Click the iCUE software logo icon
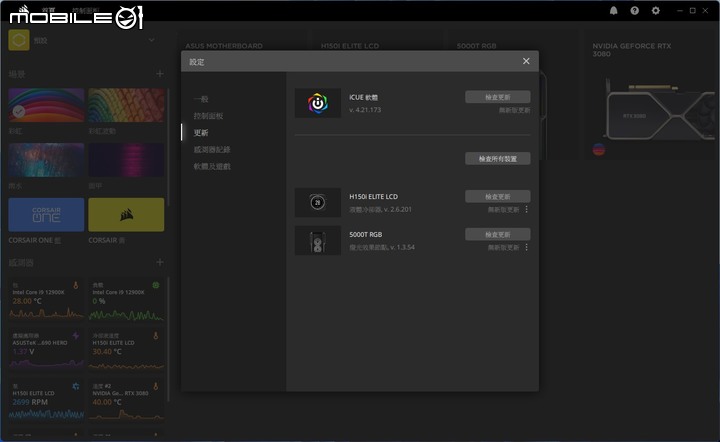The image size is (720, 442). [318, 103]
